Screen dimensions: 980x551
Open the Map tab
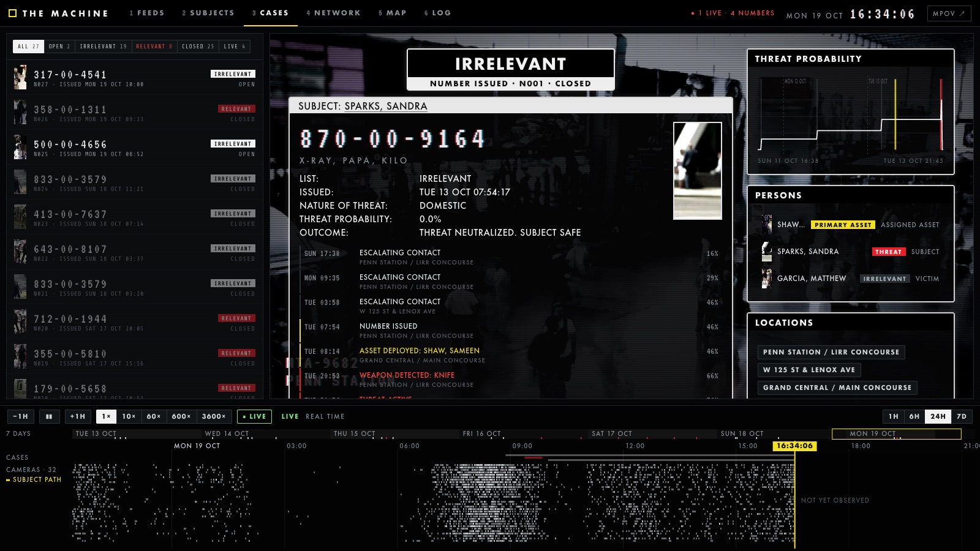[392, 13]
